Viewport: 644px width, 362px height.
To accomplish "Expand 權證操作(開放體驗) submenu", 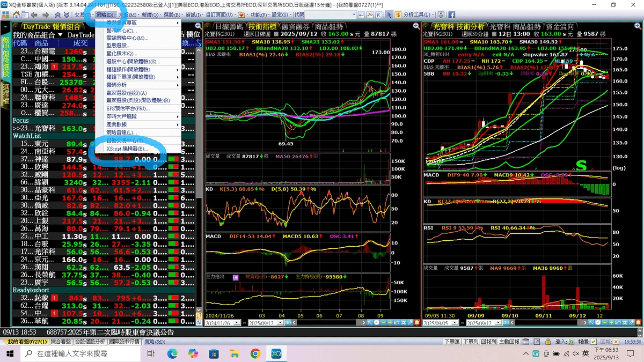I will 138,69.
